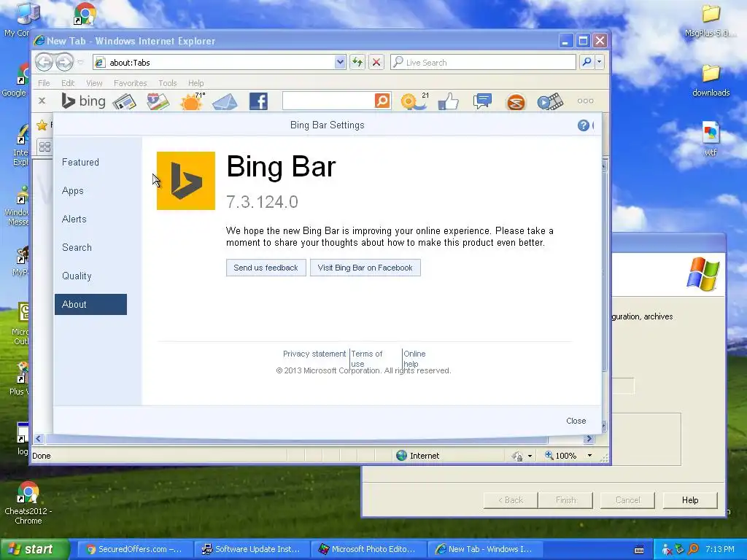Open the Favorites menu
This screenshot has height=560, width=747.
pos(130,83)
